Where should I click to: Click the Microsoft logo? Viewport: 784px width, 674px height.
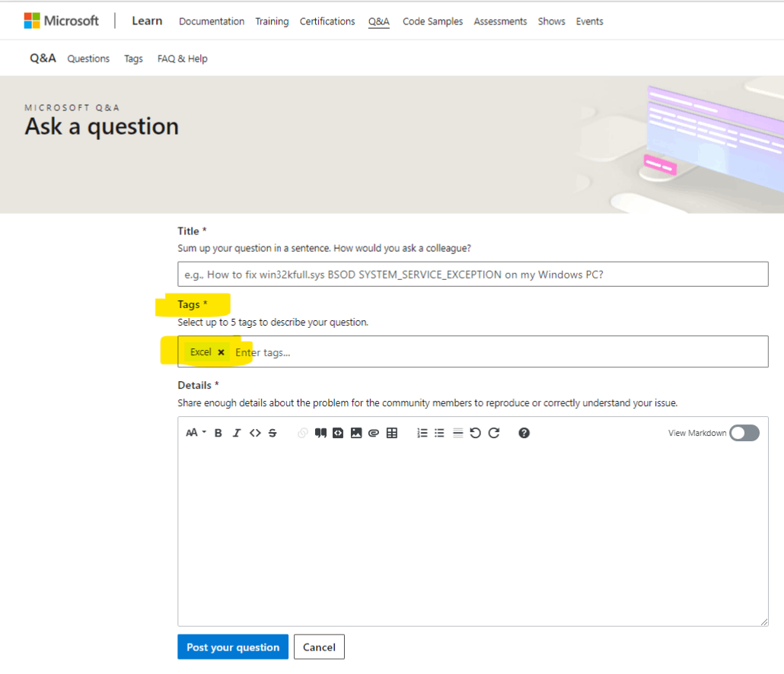pos(61,21)
